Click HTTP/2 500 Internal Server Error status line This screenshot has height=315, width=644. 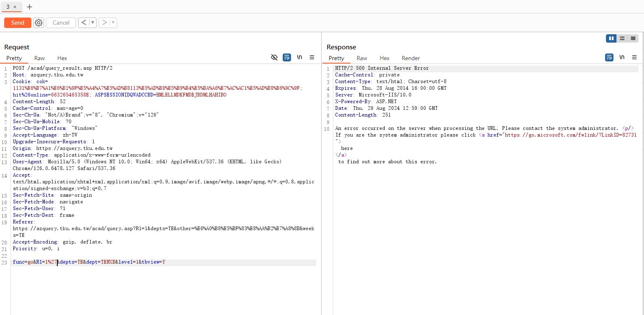click(382, 68)
